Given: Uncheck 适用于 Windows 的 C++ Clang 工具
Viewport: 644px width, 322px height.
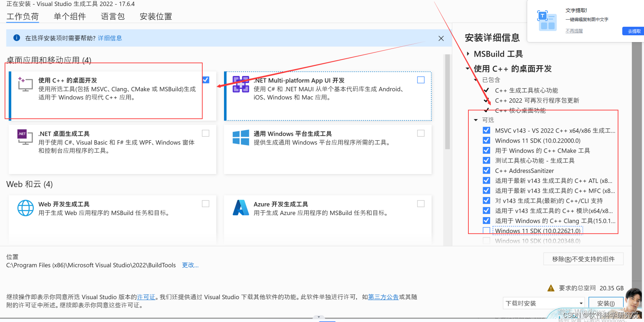Looking at the screenshot, I should click(486, 220).
